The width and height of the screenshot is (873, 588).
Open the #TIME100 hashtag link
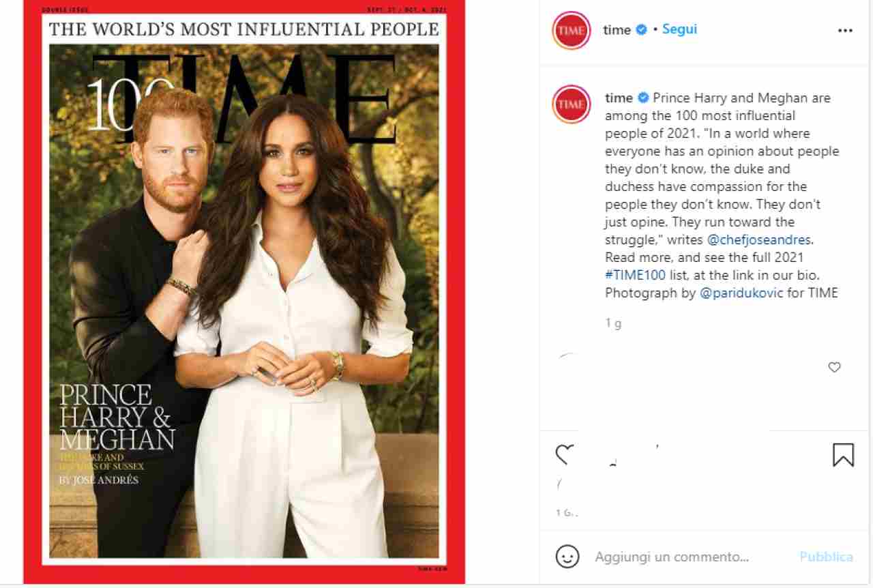click(625, 275)
